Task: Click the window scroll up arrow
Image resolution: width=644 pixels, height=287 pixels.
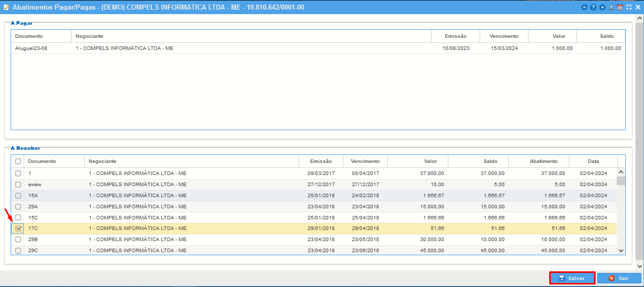Action: 640,19
